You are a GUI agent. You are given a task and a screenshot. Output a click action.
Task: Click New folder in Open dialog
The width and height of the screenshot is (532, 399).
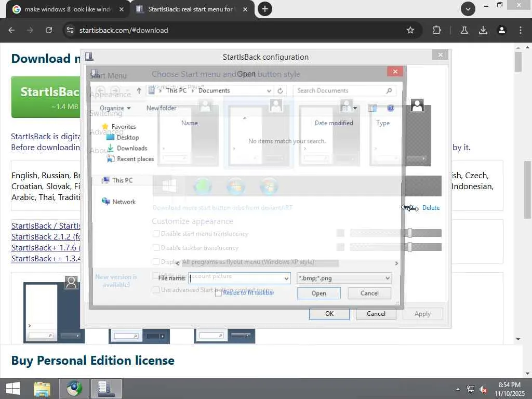click(161, 108)
